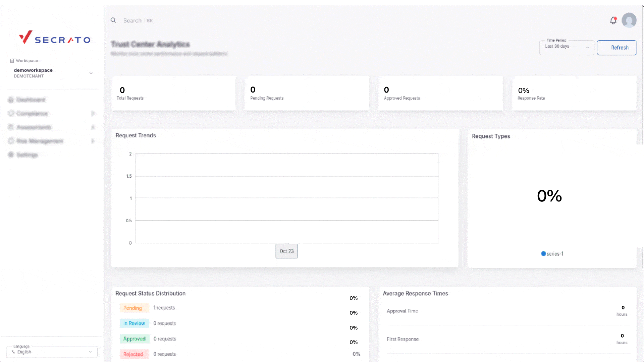Click the Secrato logo
The height and width of the screenshot is (362, 644).
[x=55, y=38]
